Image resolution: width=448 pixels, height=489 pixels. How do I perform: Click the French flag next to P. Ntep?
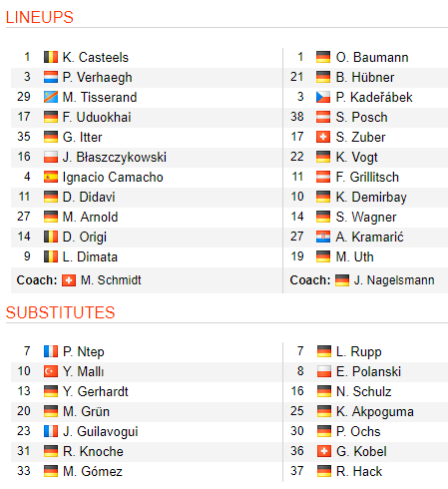coord(51,351)
